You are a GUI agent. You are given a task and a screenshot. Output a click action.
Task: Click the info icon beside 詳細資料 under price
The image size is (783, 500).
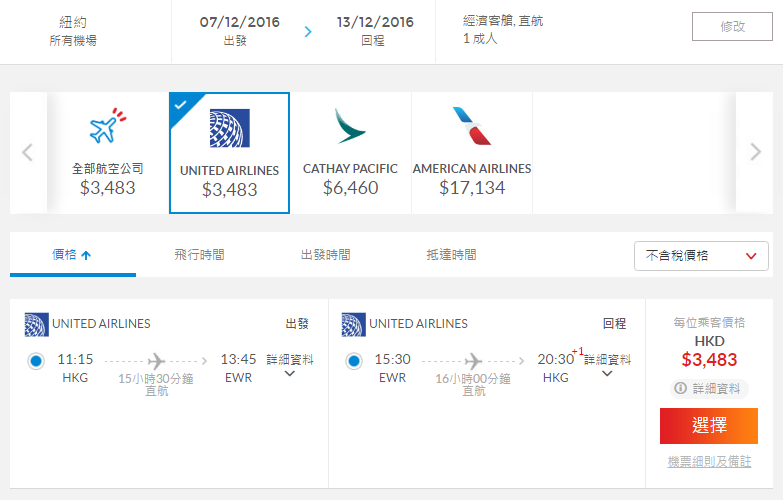point(680,388)
